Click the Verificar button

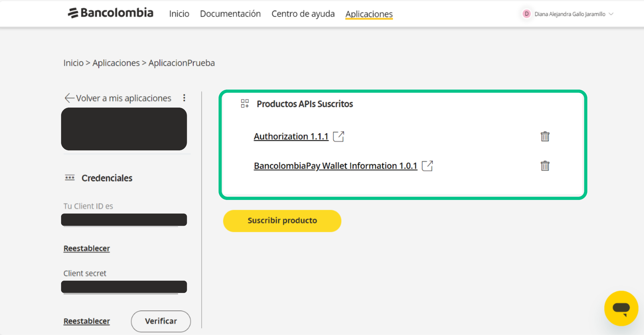pos(161,321)
